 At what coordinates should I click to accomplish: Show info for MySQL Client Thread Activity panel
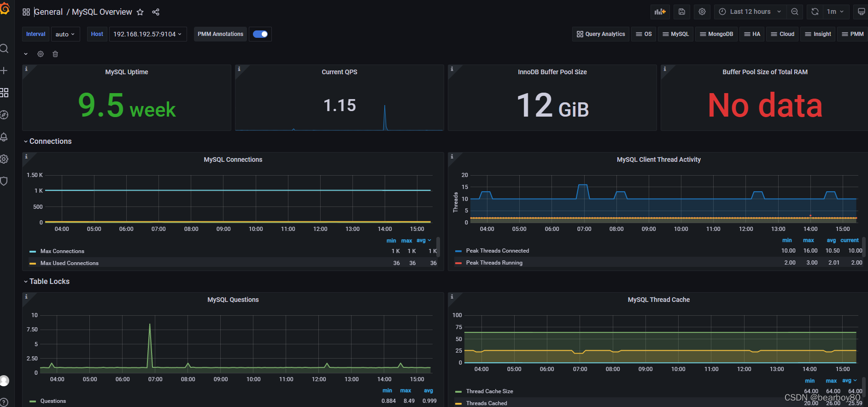(x=452, y=156)
